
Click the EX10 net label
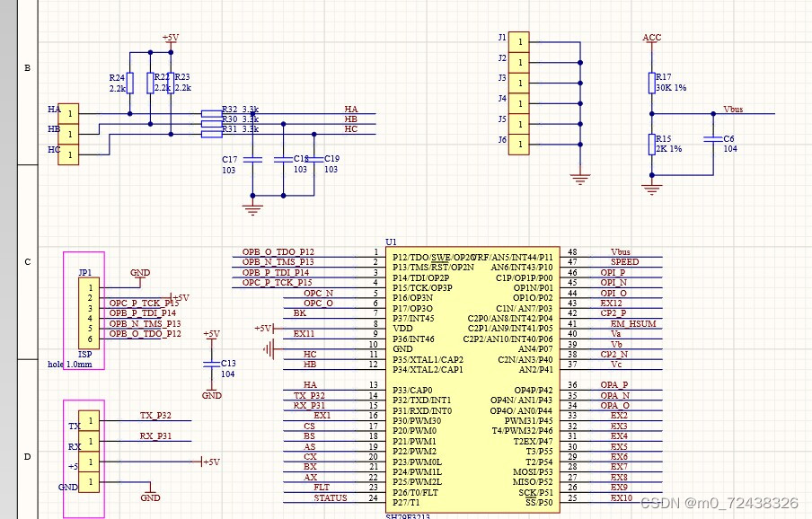[622, 497]
